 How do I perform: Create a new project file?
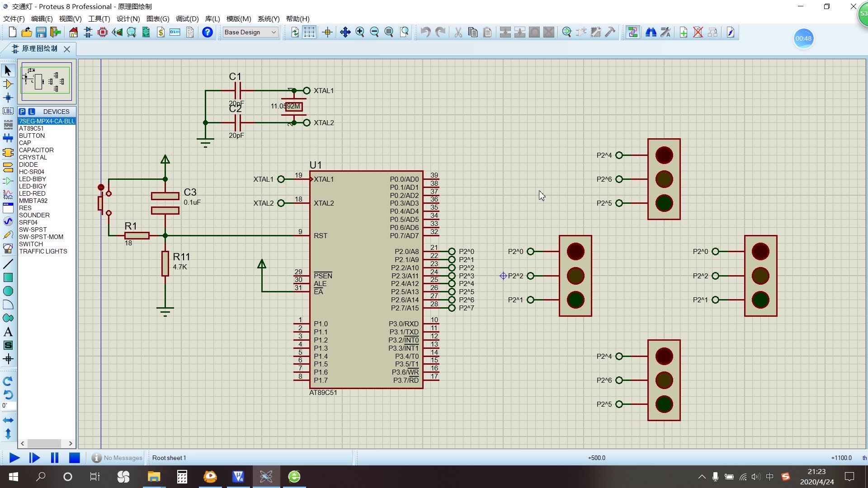pyautogui.click(x=12, y=32)
